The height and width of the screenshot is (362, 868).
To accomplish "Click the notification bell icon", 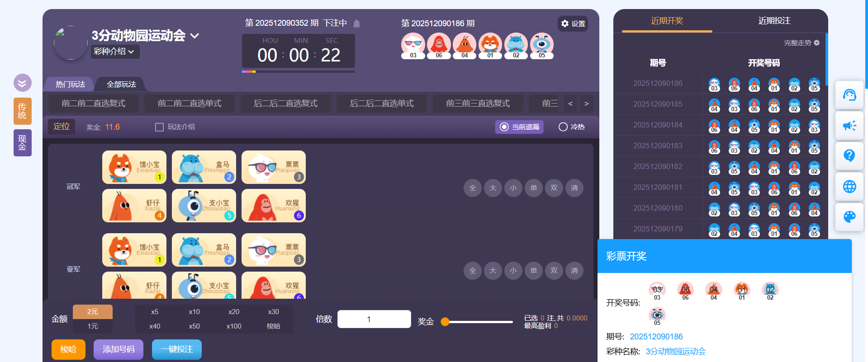I will (356, 24).
